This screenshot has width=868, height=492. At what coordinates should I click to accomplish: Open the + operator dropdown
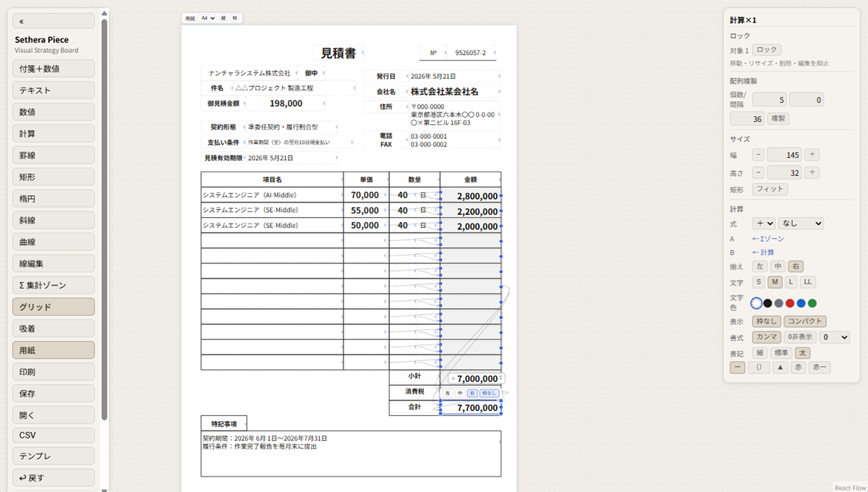click(764, 224)
